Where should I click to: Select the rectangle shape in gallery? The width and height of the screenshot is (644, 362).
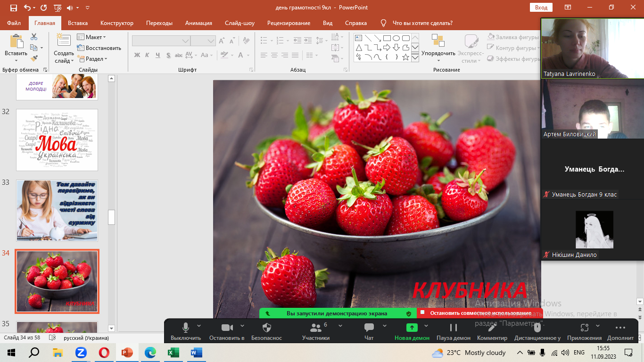point(387,38)
